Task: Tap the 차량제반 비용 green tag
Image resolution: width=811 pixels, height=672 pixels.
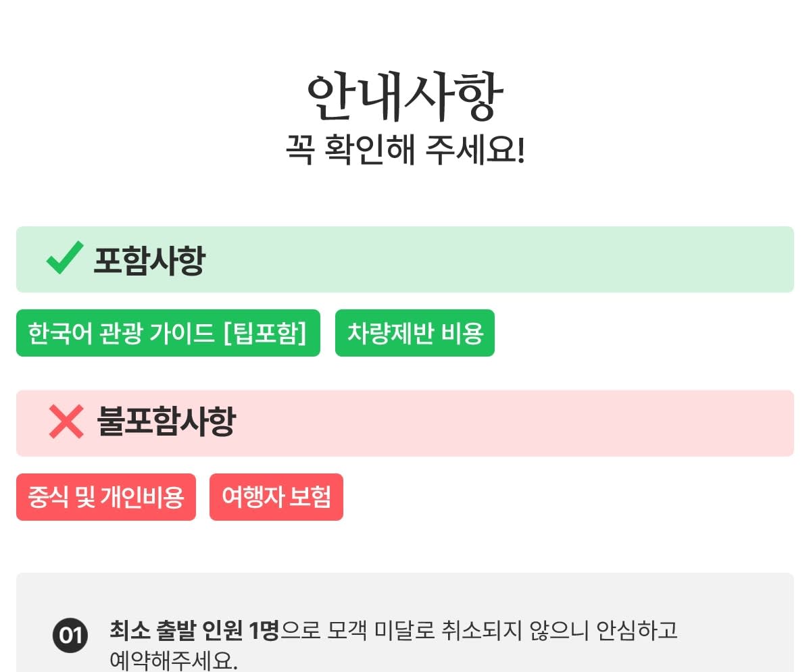Action: pyautogui.click(x=415, y=333)
